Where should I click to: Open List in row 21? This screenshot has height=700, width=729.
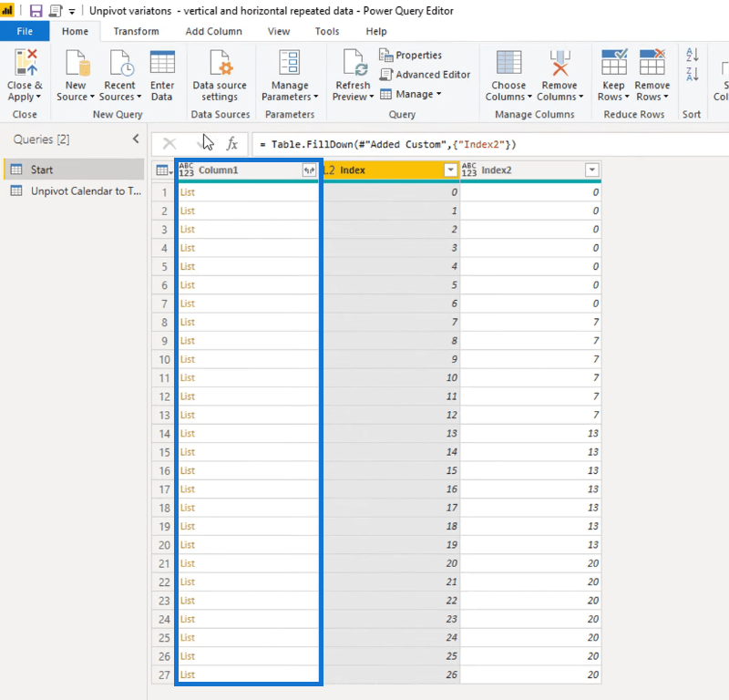tap(188, 563)
